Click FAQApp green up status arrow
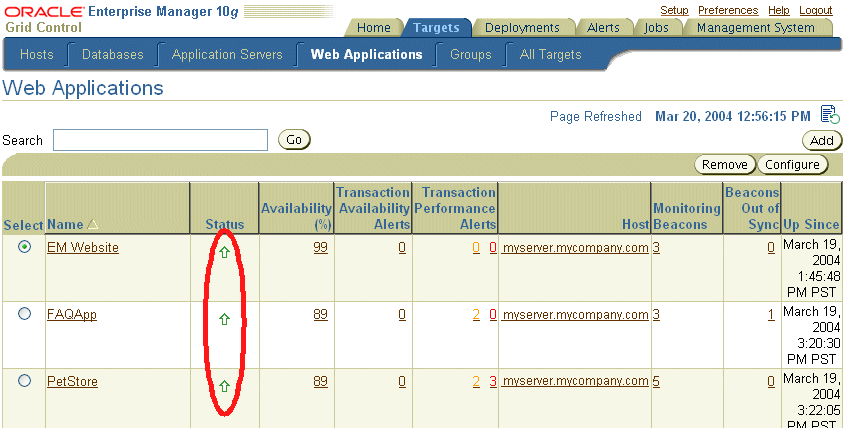Screen dimensions: 852x428 [224, 319]
